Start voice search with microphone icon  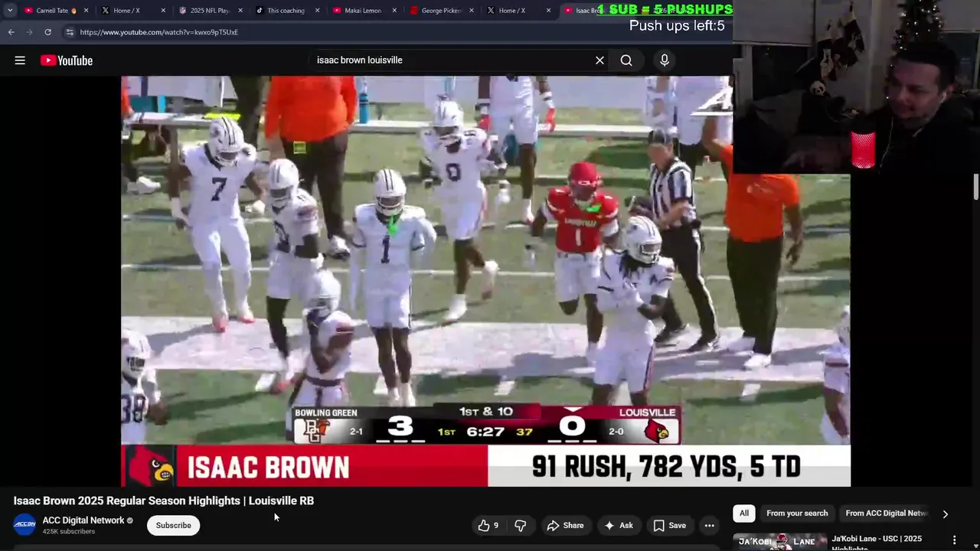tap(665, 60)
